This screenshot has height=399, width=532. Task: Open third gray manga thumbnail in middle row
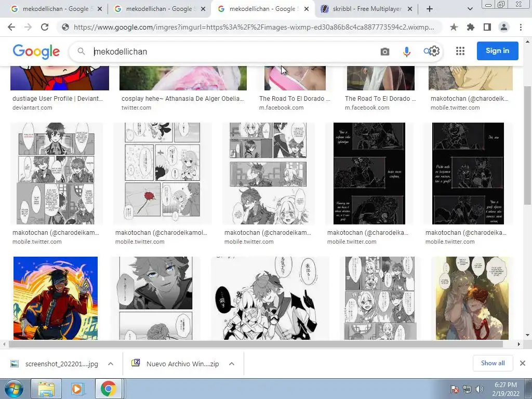[269, 174]
